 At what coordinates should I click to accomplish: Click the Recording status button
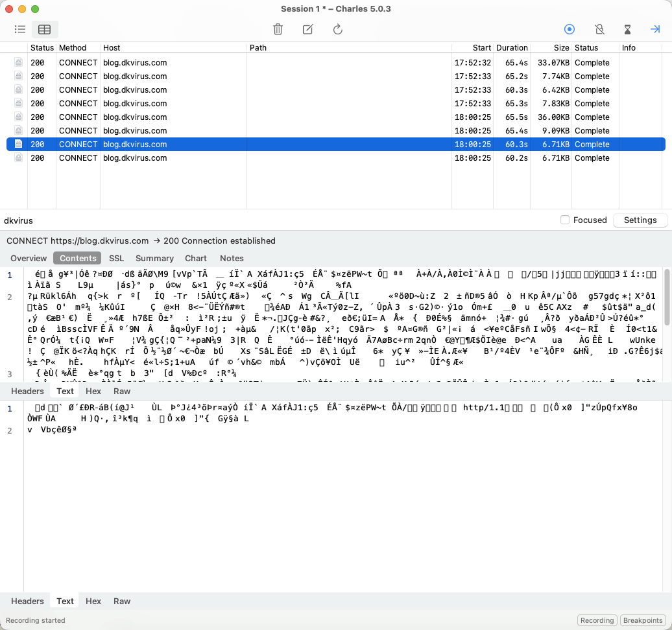pos(597,620)
